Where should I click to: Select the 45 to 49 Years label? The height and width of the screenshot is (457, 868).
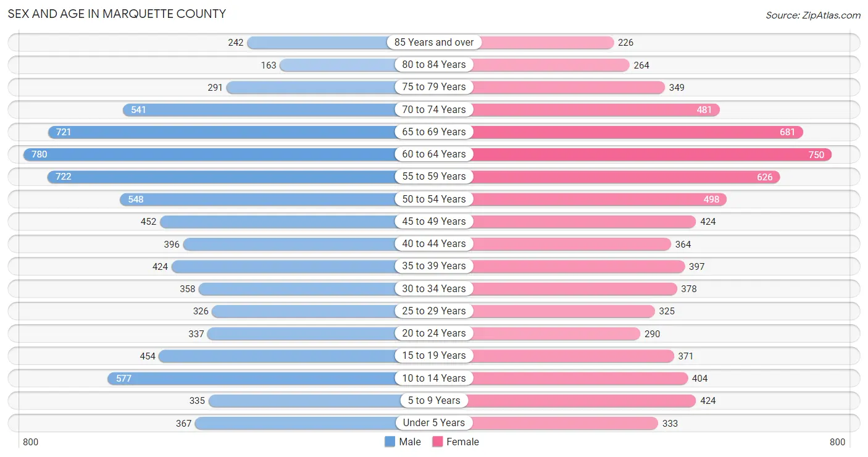pos(434,221)
